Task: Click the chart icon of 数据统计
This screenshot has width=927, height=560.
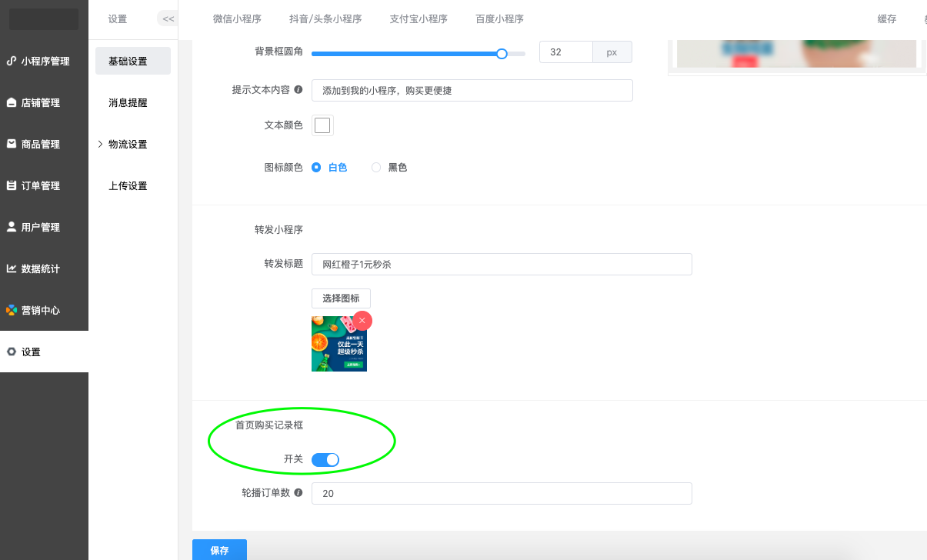Action: point(12,268)
